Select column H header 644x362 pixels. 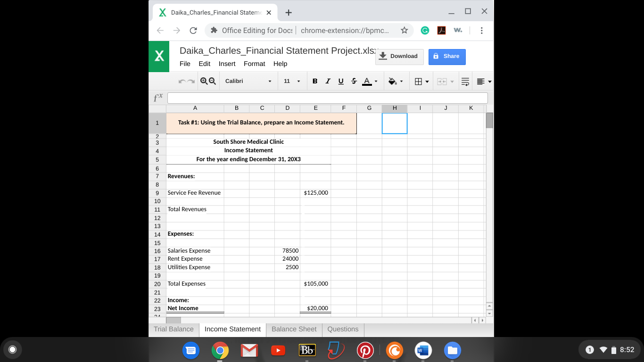pyautogui.click(x=395, y=108)
